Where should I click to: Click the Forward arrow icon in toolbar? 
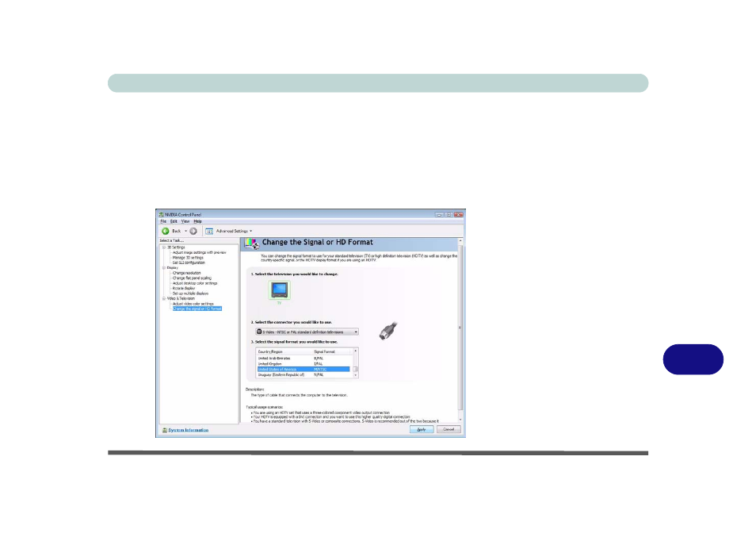click(193, 231)
